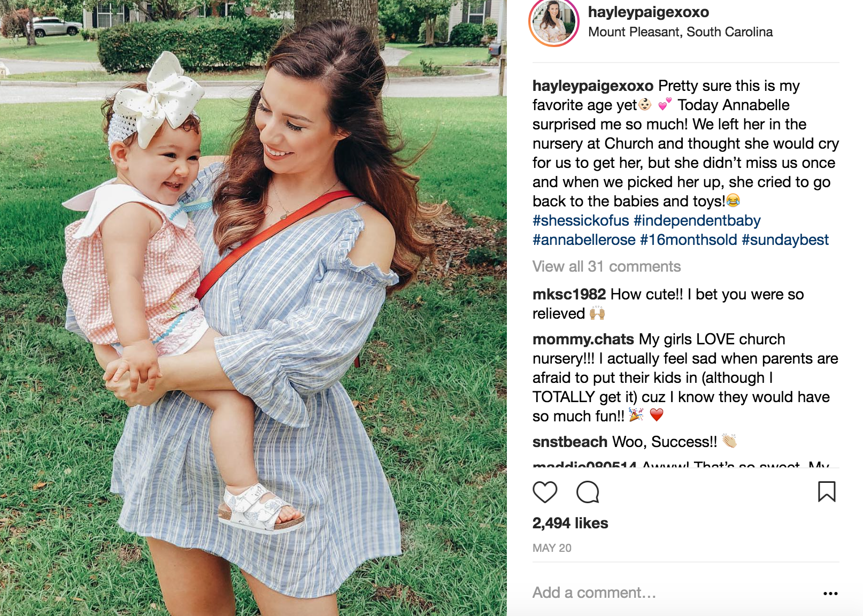Save the post with the bookmark icon
The width and height of the screenshot is (863, 616).
827,492
